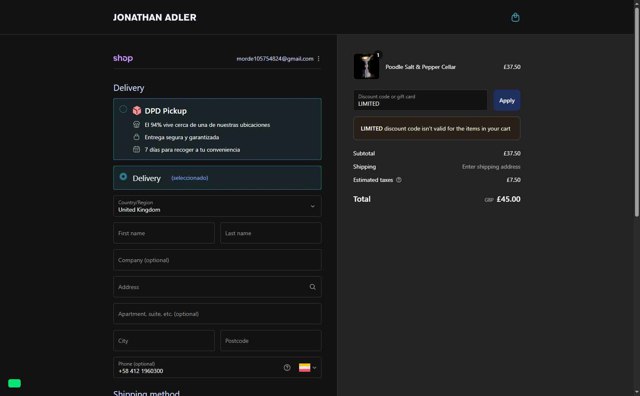
Task: Click the '(seleccionado)' label next to Delivery
Action: click(x=190, y=178)
